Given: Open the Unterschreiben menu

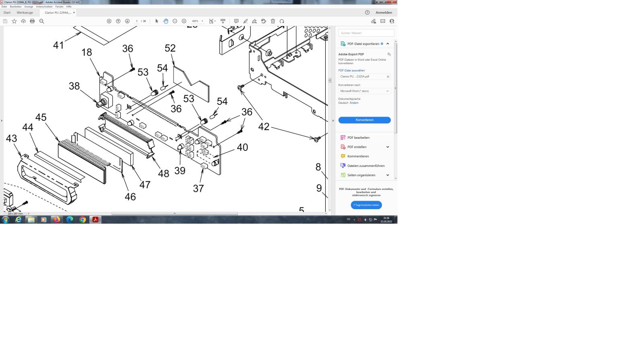Looking at the screenshot, I should pos(44,6).
